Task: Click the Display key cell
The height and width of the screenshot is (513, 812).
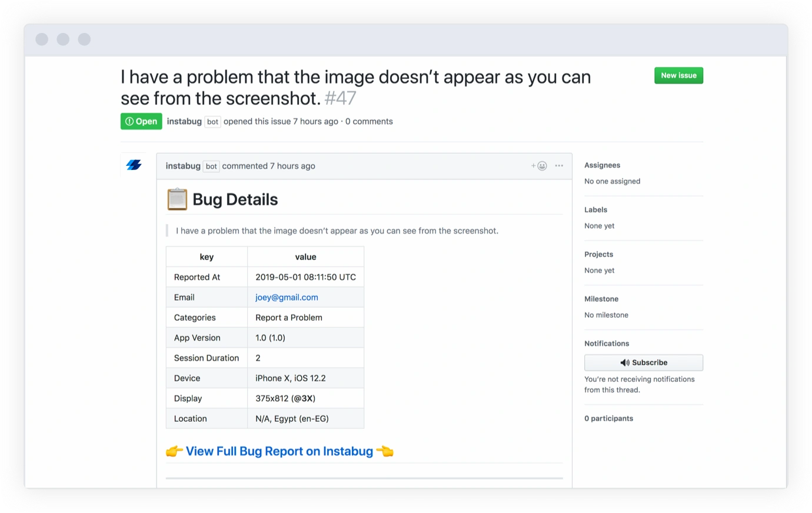Action: tap(207, 398)
